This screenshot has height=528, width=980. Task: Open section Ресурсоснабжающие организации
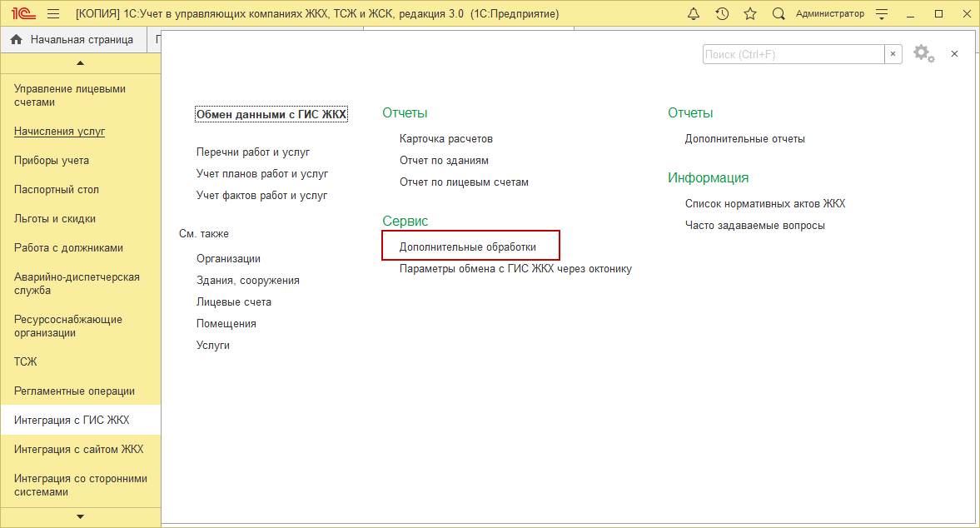tap(68, 326)
